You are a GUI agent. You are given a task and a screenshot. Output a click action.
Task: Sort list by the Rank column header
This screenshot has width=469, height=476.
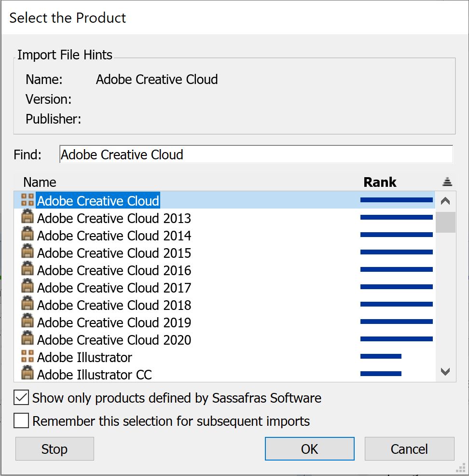pyautogui.click(x=380, y=182)
